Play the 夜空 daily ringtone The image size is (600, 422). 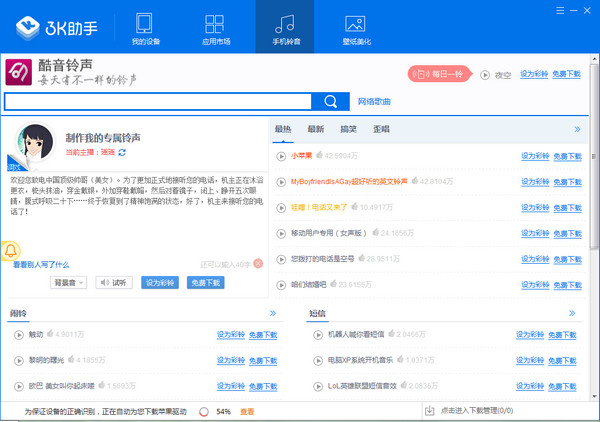(x=485, y=75)
